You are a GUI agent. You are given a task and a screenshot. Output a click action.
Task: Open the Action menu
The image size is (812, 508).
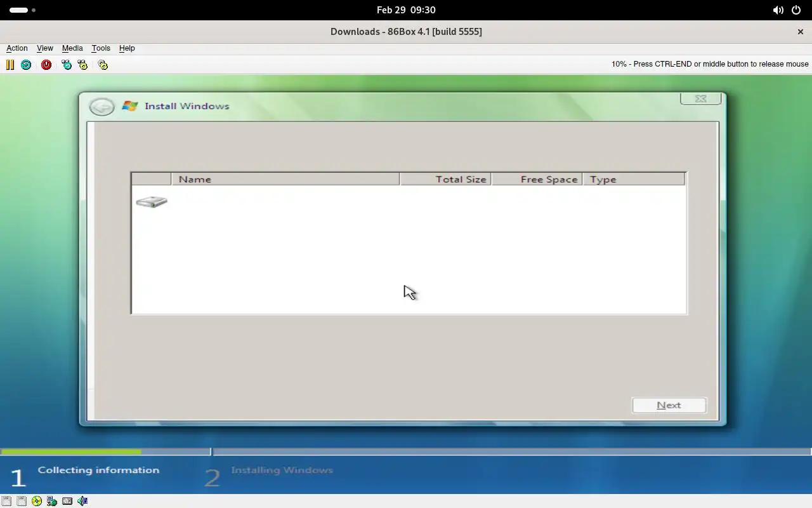coord(17,48)
